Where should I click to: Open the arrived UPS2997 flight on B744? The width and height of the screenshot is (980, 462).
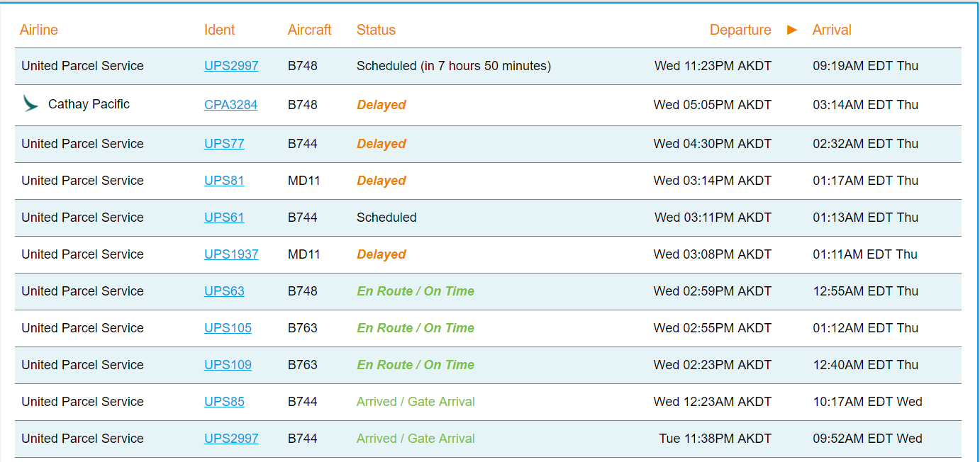coord(231,439)
